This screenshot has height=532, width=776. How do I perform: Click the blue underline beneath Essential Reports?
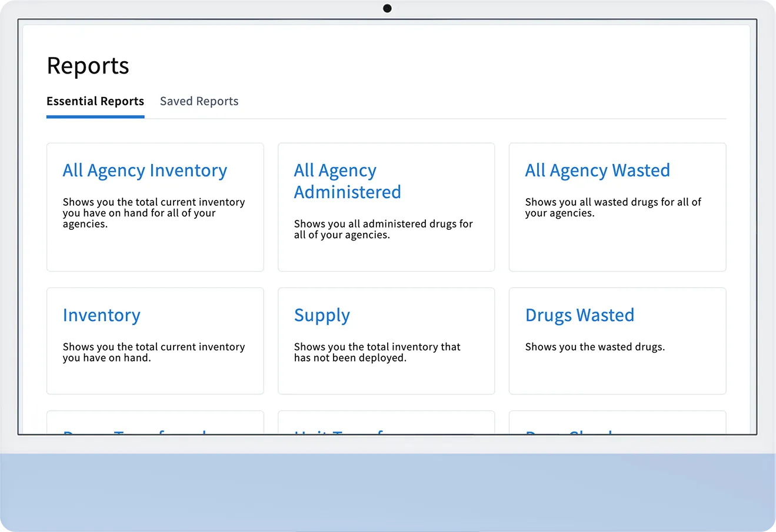95,117
